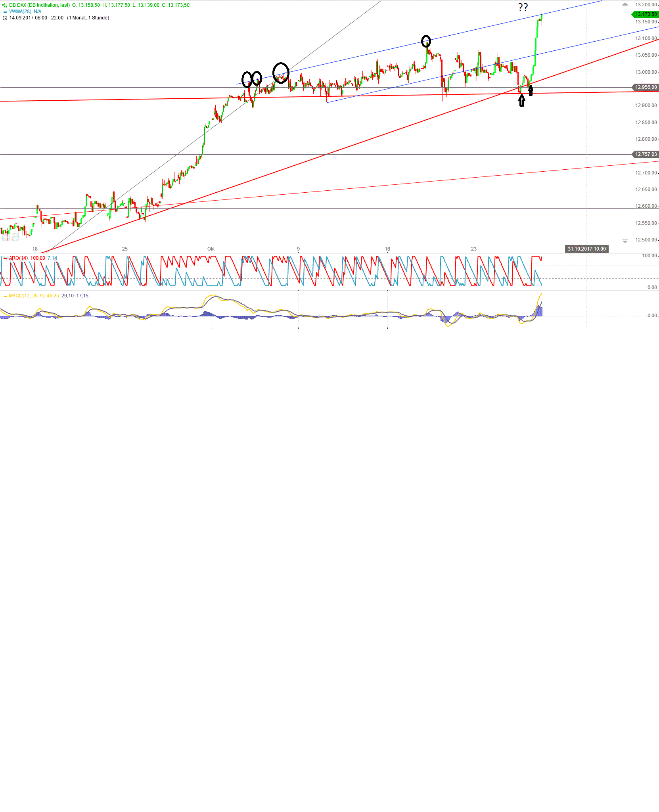Click the Okt label on the time axis
The width and height of the screenshot is (659, 812).
point(211,249)
